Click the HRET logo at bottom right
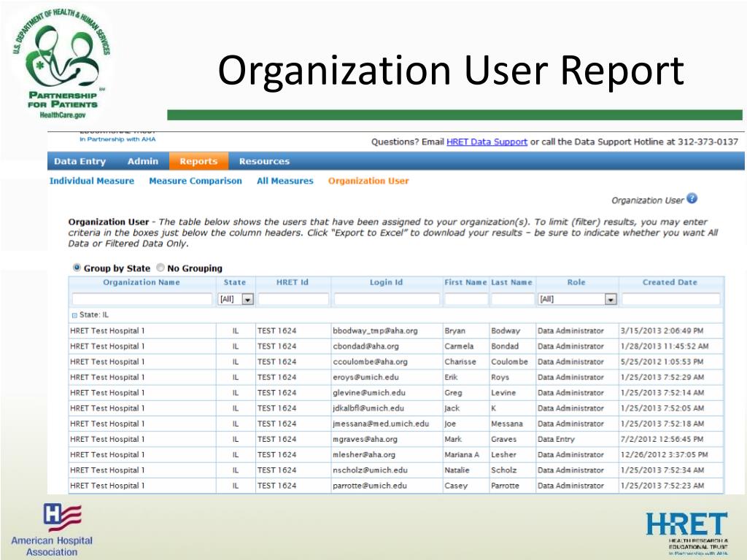 [x=687, y=532]
